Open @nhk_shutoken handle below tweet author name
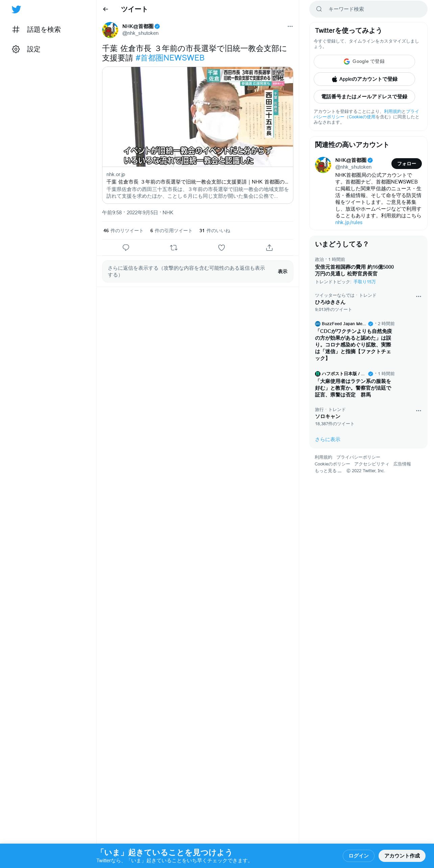434x868 pixels. (x=140, y=33)
